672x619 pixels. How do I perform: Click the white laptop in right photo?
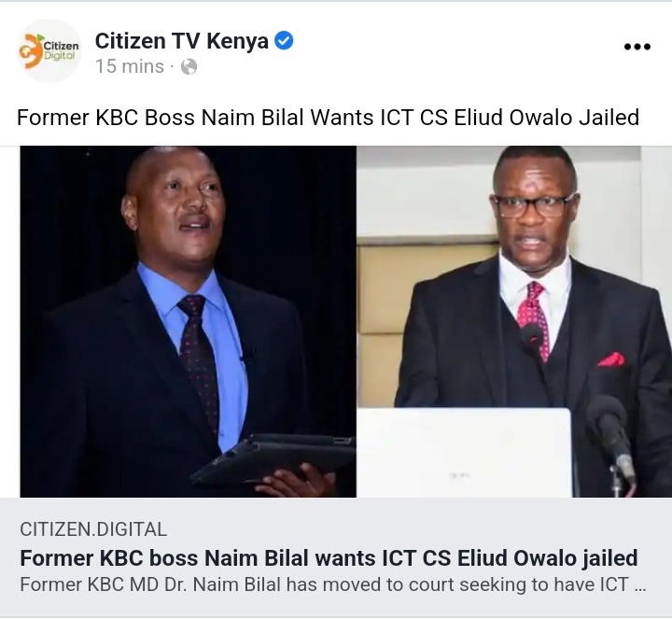point(465,453)
